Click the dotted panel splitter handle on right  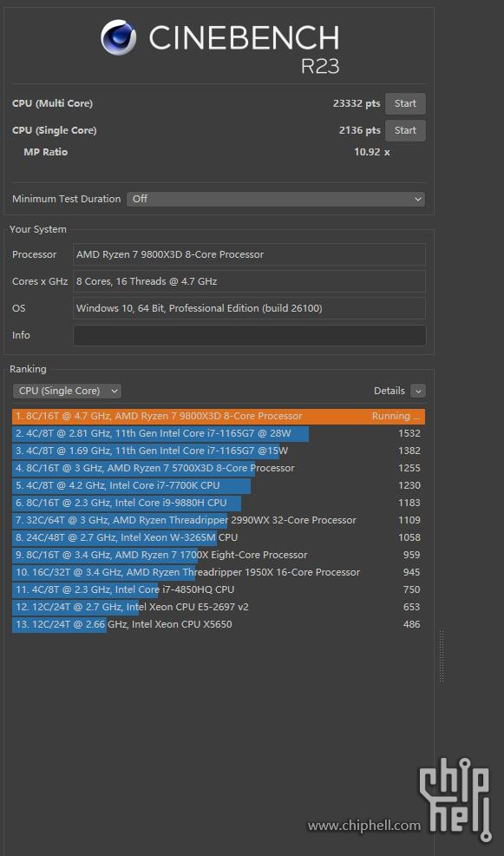pyautogui.click(x=442, y=656)
